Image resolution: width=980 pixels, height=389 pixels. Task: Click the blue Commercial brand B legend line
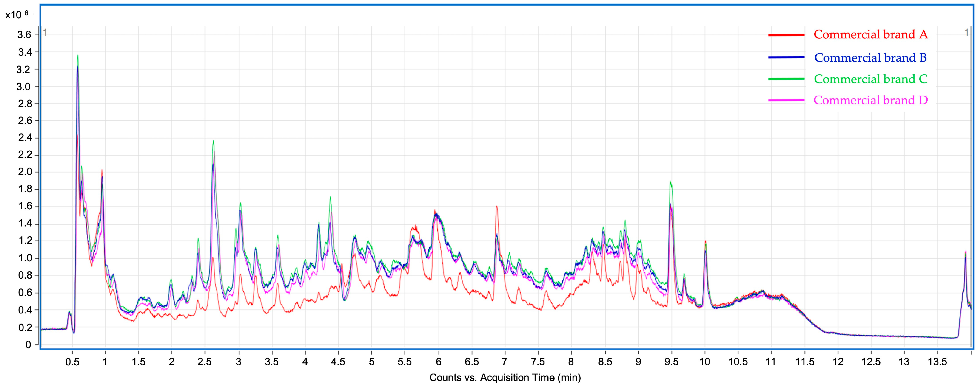click(x=786, y=57)
